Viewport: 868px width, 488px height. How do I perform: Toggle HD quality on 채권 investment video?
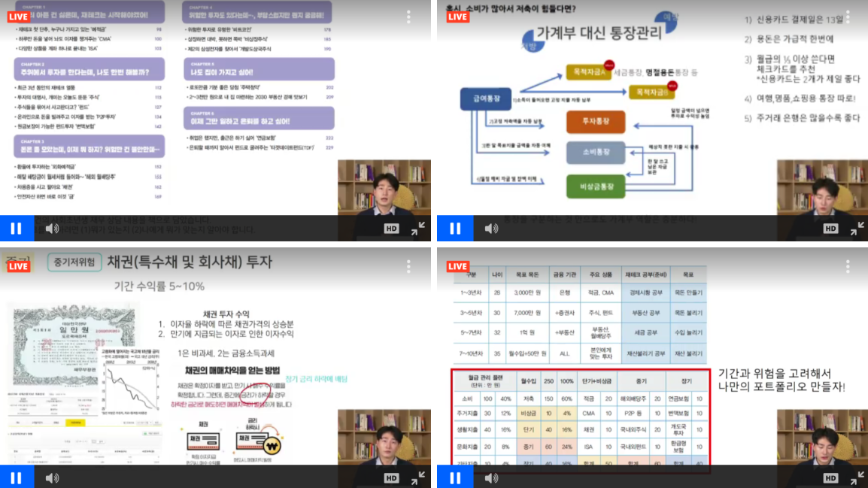[391, 477]
